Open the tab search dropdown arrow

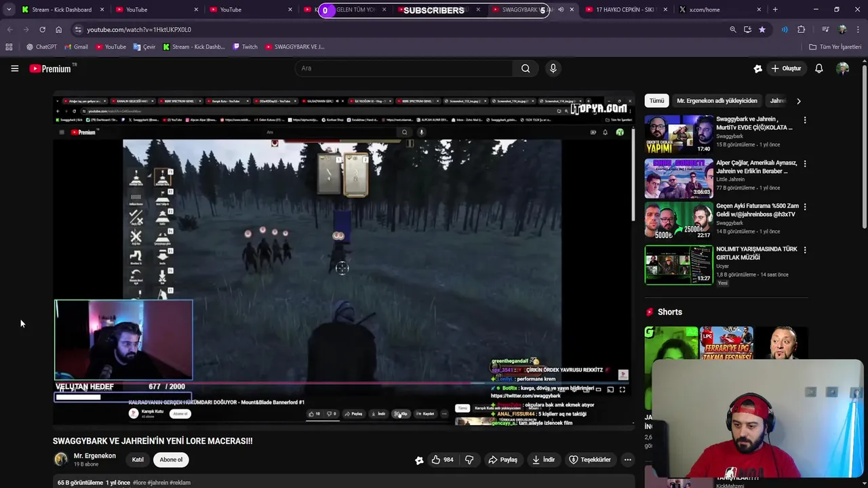click(x=8, y=9)
